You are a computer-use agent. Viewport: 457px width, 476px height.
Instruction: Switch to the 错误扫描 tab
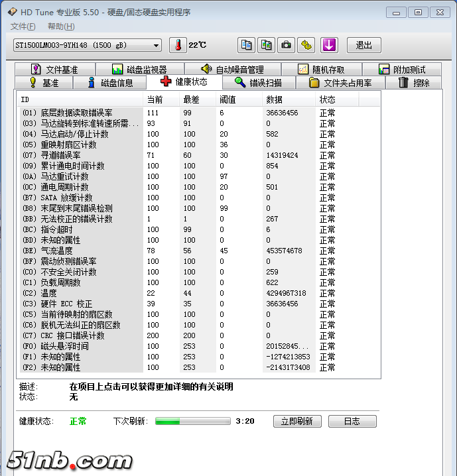(259, 83)
